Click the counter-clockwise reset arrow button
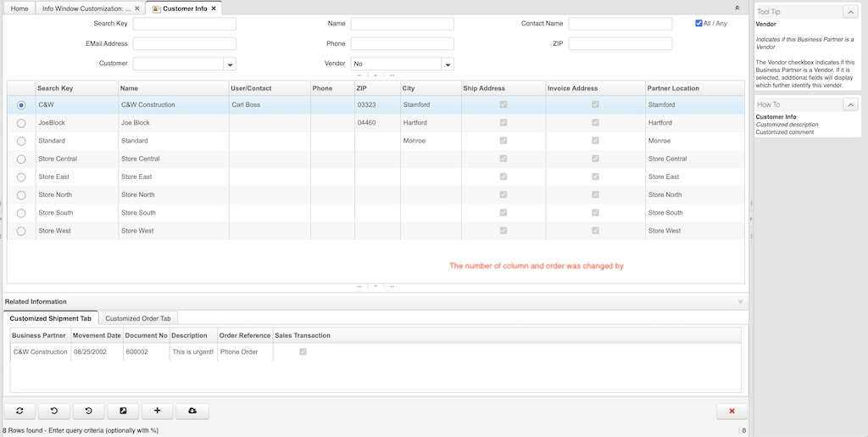868x437 pixels. click(x=54, y=411)
